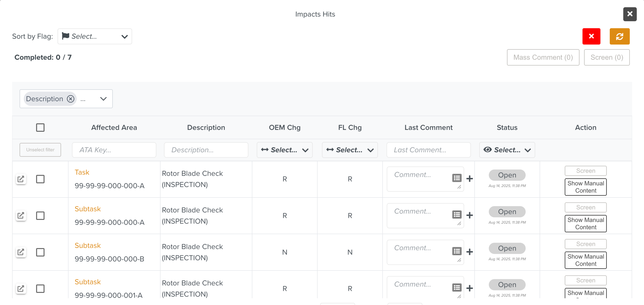The image size is (644, 305).
Task: Click comment list icon in 99-99-99-000-001-A row
Action: tap(457, 287)
